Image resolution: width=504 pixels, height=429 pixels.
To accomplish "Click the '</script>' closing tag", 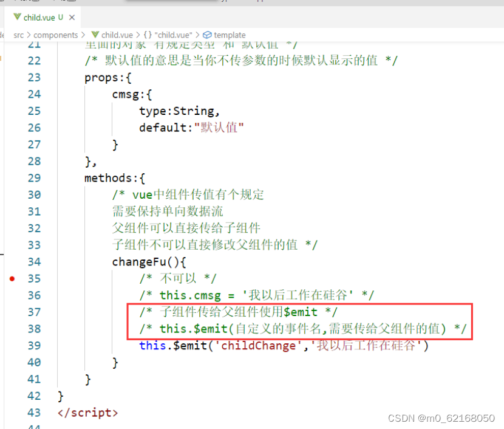I will point(88,413).
